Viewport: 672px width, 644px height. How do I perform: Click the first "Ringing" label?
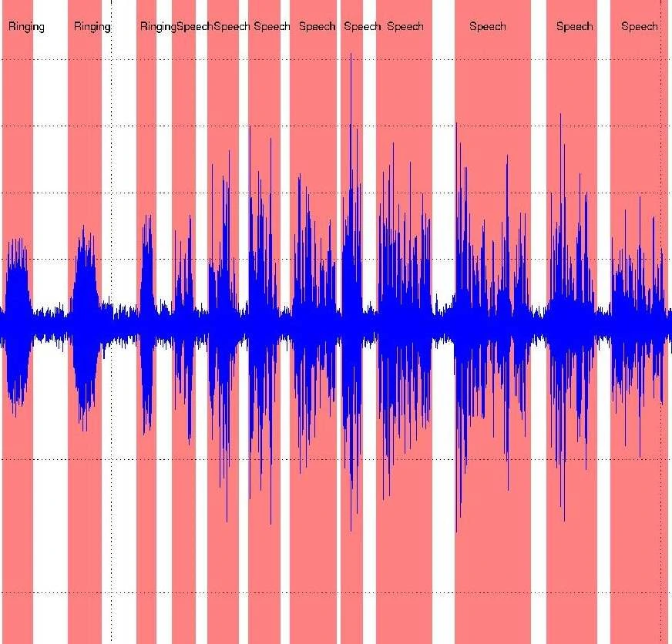[26, 27]
